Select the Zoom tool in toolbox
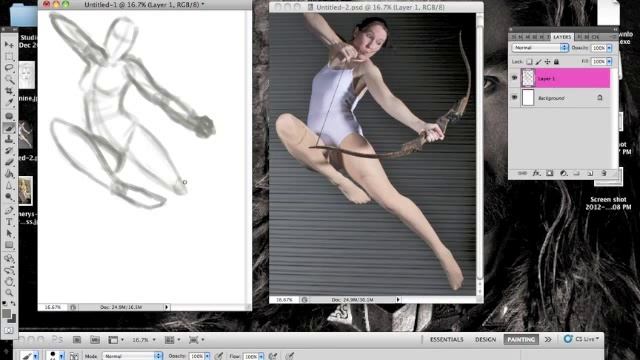This screenshot has height=360, width=640. [9, 292]
